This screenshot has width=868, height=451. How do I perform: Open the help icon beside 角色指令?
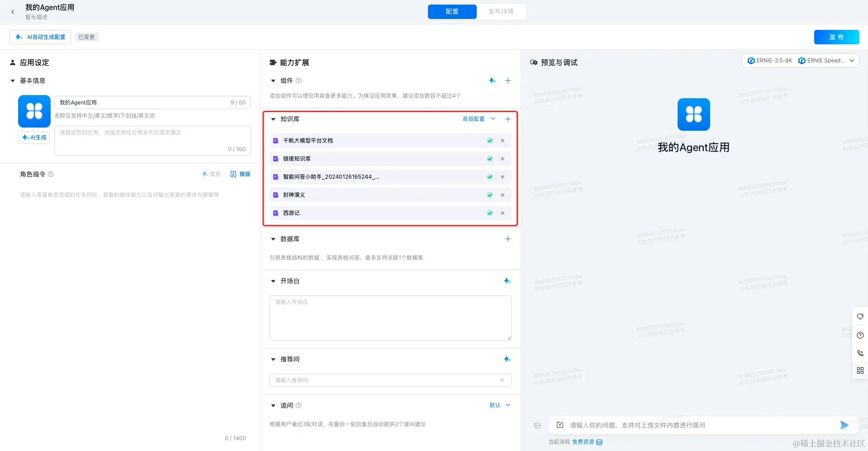click(51, 174)
